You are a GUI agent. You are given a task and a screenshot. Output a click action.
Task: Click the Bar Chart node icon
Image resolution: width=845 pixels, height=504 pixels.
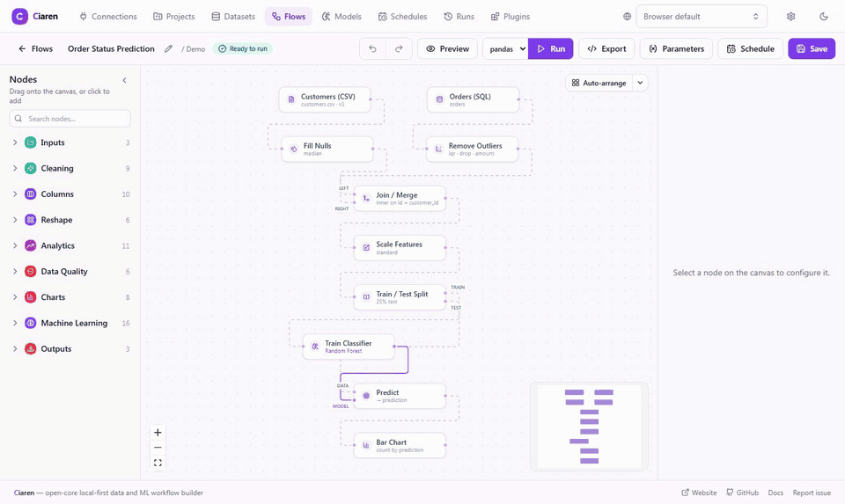(366, 445)
